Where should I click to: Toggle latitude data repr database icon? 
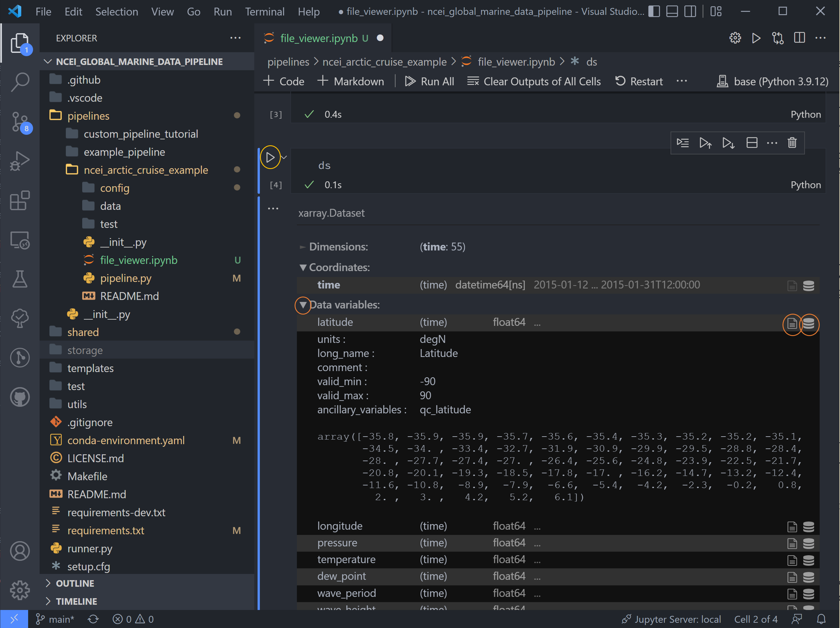[x=809, y=323]
